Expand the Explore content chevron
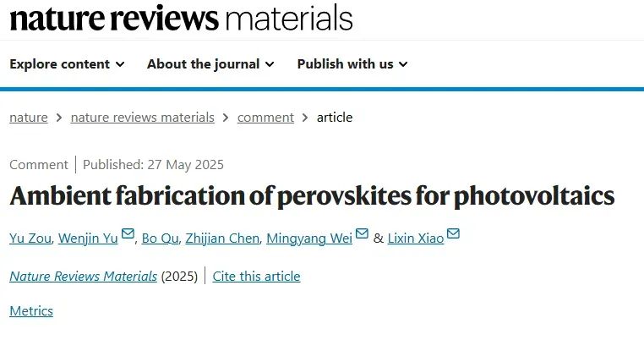 click(x=120, y=64)
